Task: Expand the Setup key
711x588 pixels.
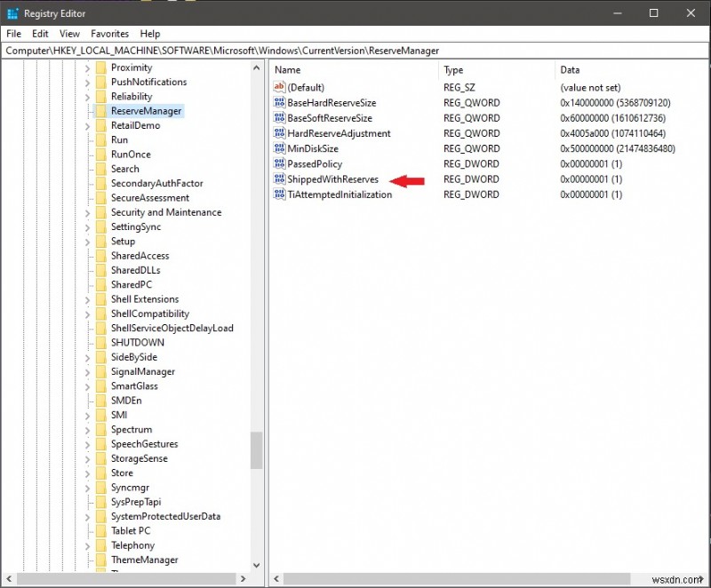Action: pos(85,241)
